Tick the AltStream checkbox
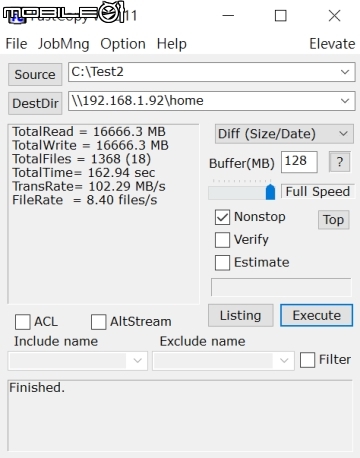The height and width of the screenshot is (458, 360). click(99, 322)
